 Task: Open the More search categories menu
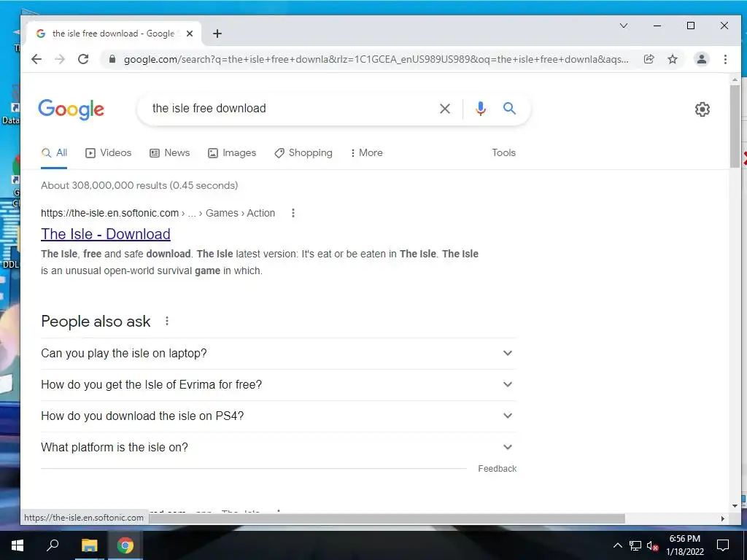pos(367,153)
